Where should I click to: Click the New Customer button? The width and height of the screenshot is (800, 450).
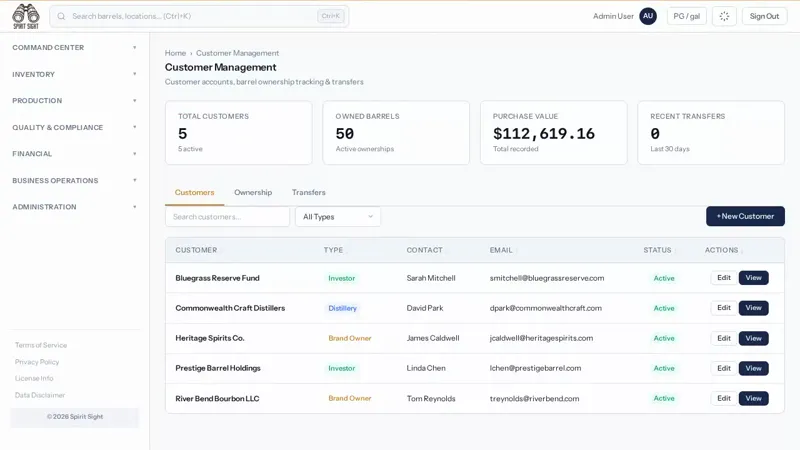pyautogui.click(x=745, y=216)
